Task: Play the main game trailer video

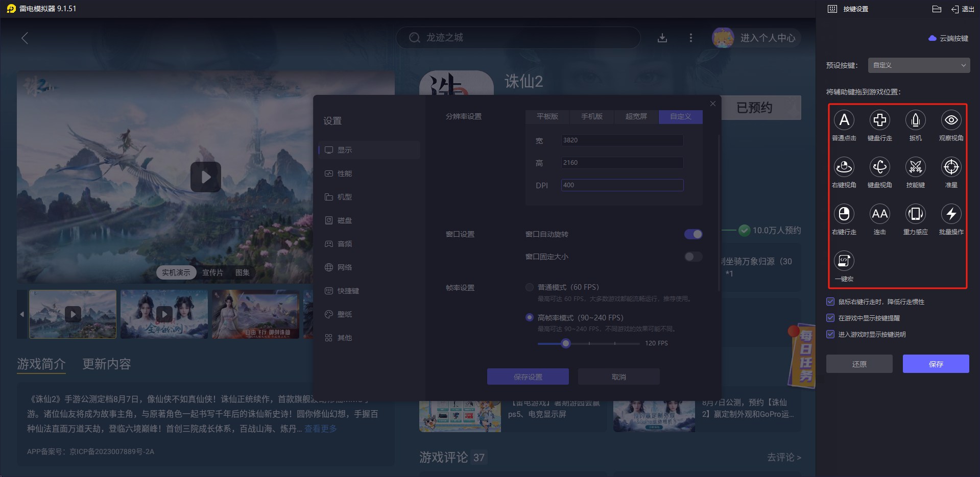Action: [206, 177]
